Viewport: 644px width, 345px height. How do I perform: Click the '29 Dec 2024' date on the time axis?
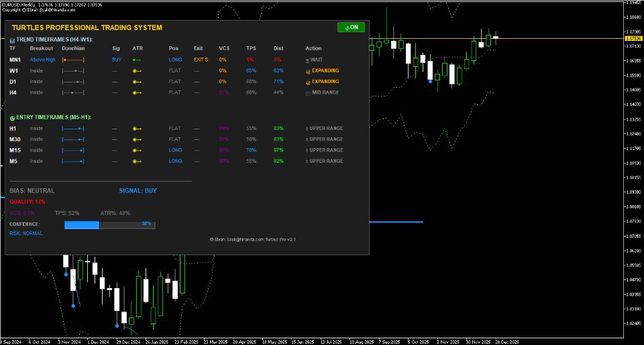(128, 342)
